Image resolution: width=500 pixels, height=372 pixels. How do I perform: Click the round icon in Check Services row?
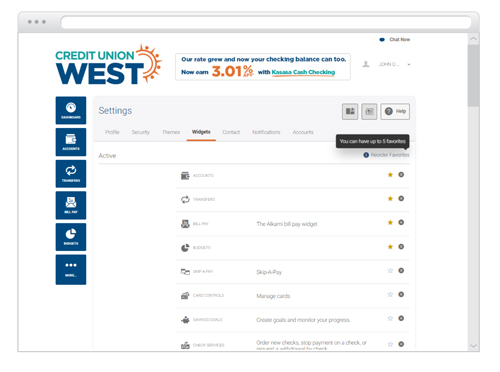[x=401, y=344]
